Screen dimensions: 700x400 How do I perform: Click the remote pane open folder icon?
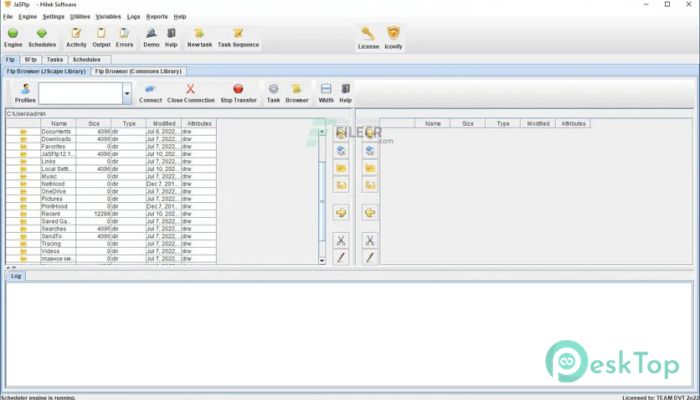point(370,168)
